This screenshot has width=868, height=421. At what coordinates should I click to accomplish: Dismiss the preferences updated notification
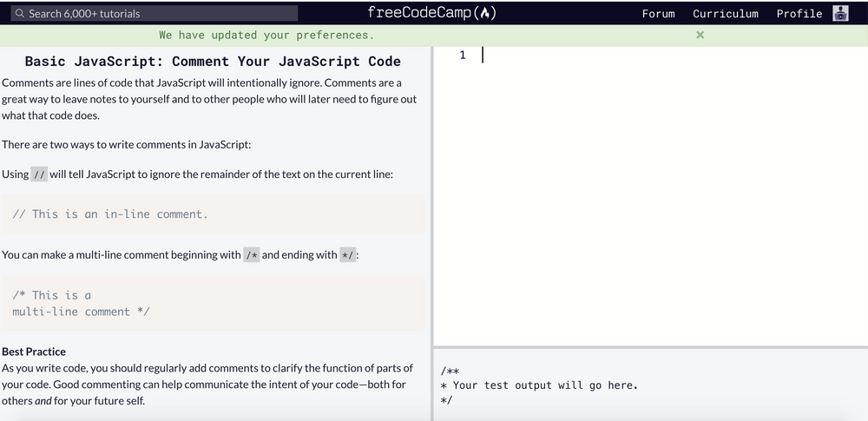(700, 36)
